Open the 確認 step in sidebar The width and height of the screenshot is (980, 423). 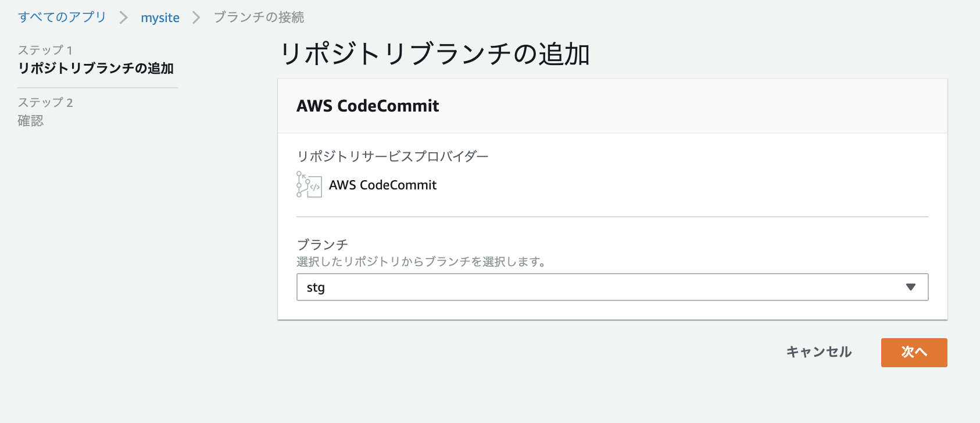(30, 120)
